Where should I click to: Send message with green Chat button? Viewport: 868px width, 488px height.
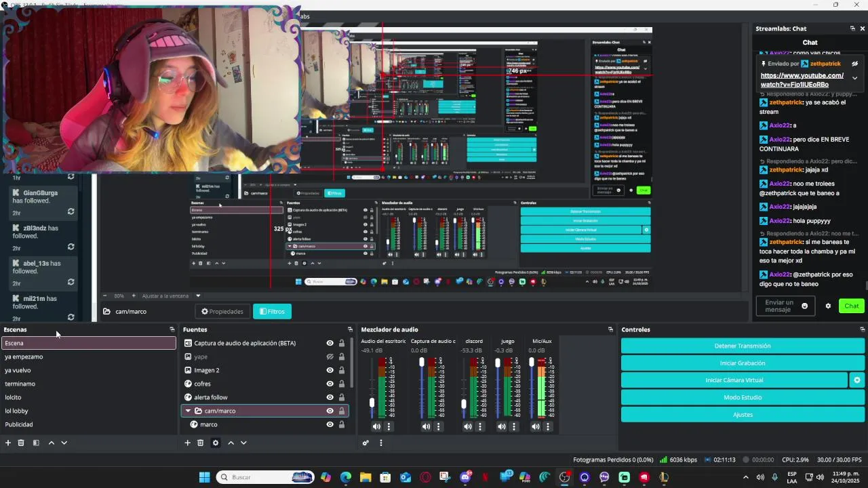(852, 306)
